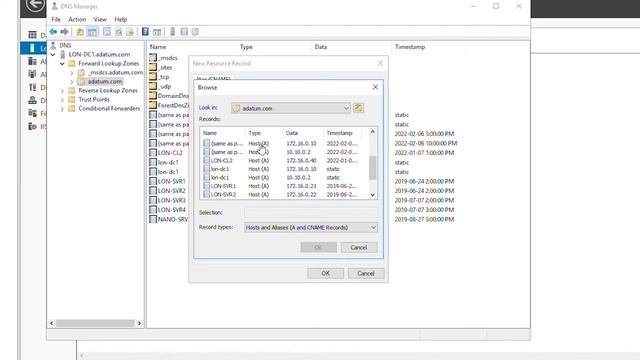Screen dimensions: 640x360
Task: Click the DNS Manager title bar icon
Action: (x=54, y=6)
